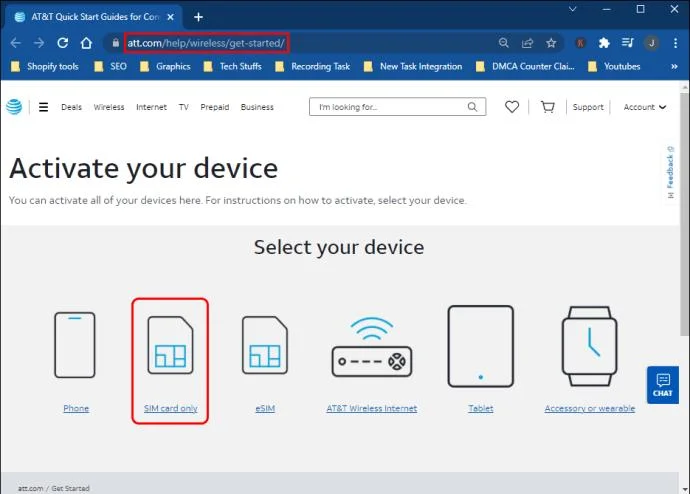Go to the browser home page icon
Screen dimensions: 690x494
(86, 43)
